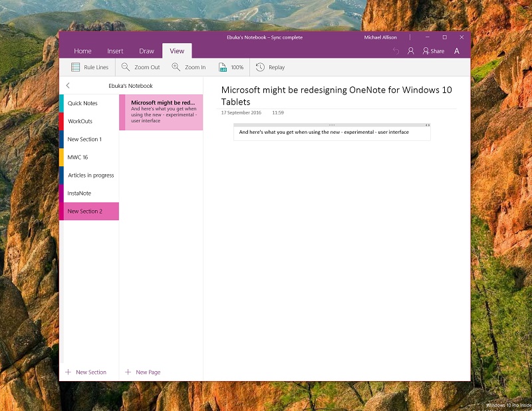Add a New Section
532x411 pixels.
pyautogui.click(x=86, y=372)
